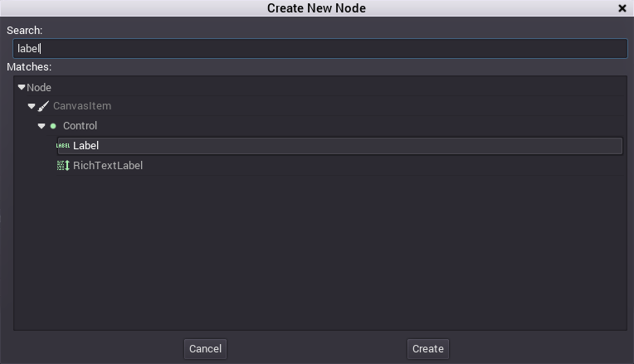Collapse the CanvasItem branch arrow
Viewport: 634px width, 364px height.
32,106
